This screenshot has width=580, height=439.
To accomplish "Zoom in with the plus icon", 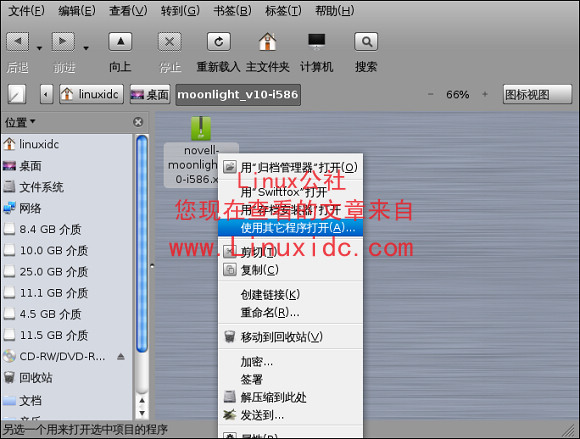I will [485, 94].
